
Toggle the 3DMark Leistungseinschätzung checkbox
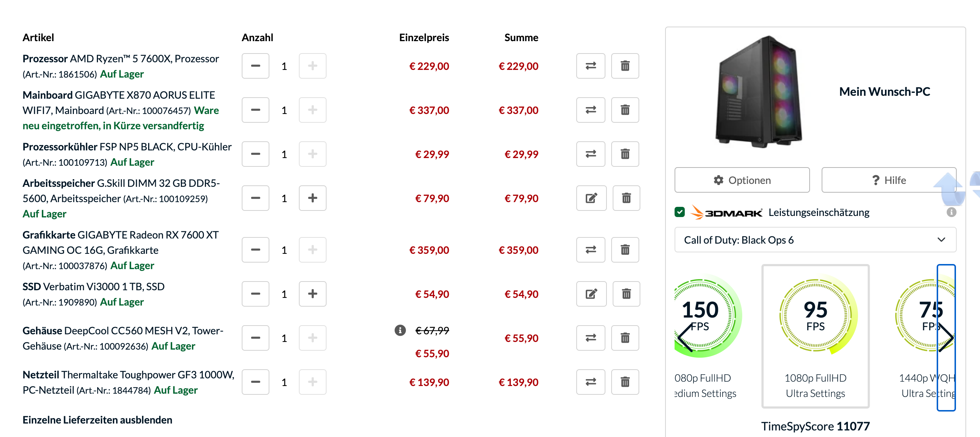tap(679, 212)
